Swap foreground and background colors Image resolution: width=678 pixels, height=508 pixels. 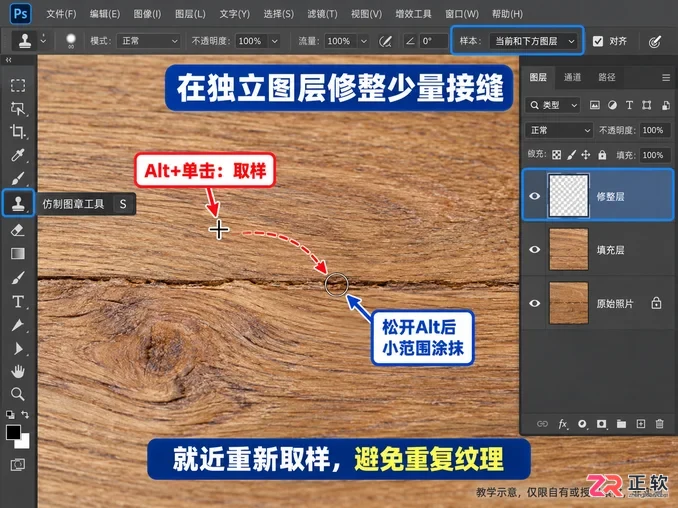(x=25, y=415)
